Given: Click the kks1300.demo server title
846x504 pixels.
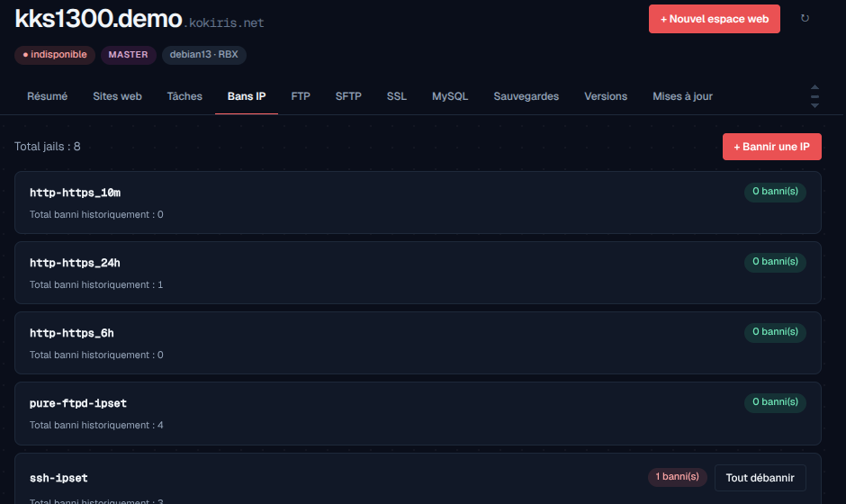Looking at the screenshot, I should [x=98, y=19].
